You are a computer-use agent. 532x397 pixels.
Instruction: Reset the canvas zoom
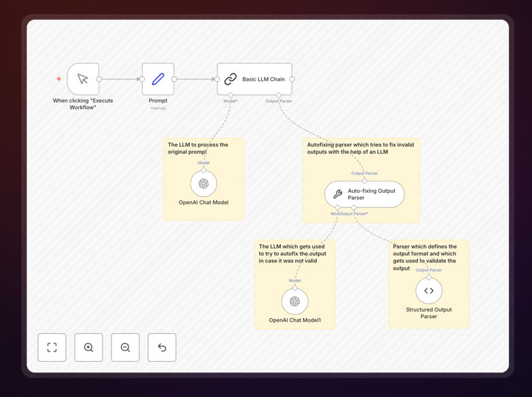[162, 347]
